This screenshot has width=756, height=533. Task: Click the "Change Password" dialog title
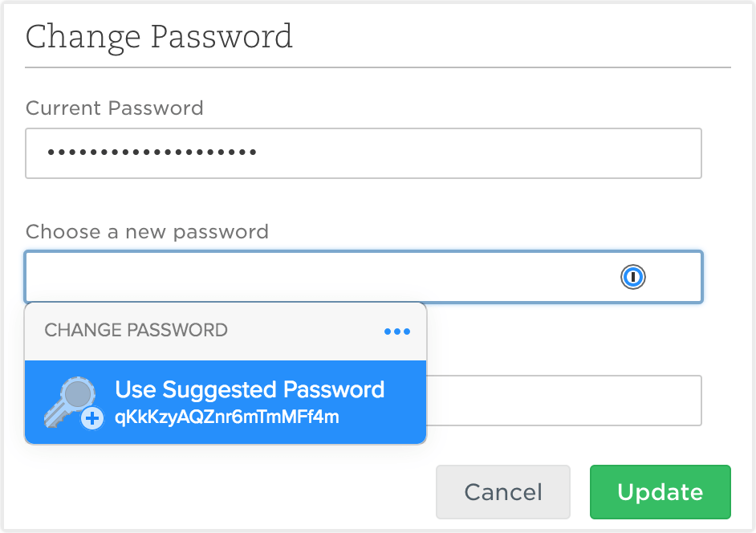(x=158, y=36)
